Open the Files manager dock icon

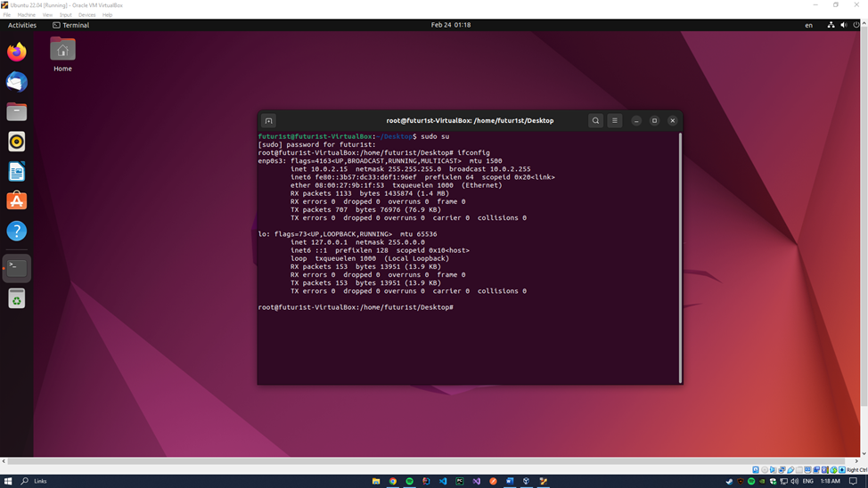17,112
